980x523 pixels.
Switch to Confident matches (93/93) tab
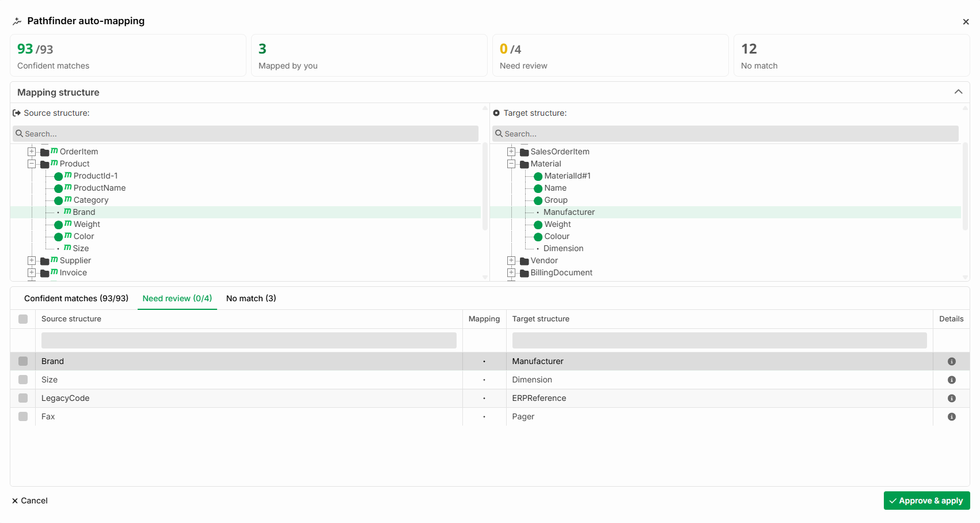click(76, 298)
